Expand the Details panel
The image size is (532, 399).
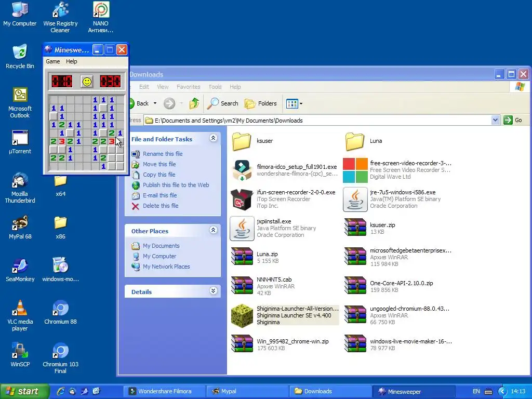click(213, 291)
